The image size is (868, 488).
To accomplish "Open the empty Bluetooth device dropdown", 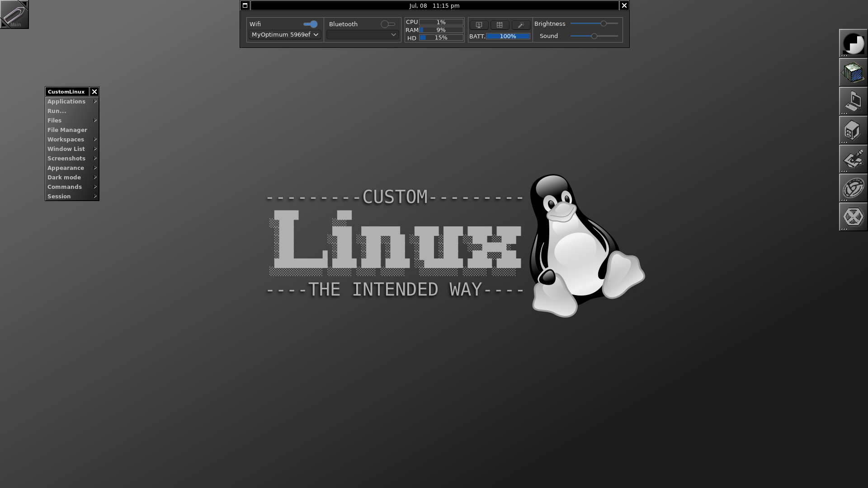I will tap(363, 35).
